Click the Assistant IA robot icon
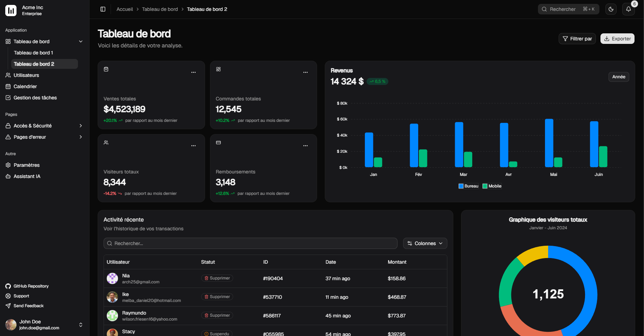Image resolution: width=644 pixels, height=336 pixels. pos(8,176)
